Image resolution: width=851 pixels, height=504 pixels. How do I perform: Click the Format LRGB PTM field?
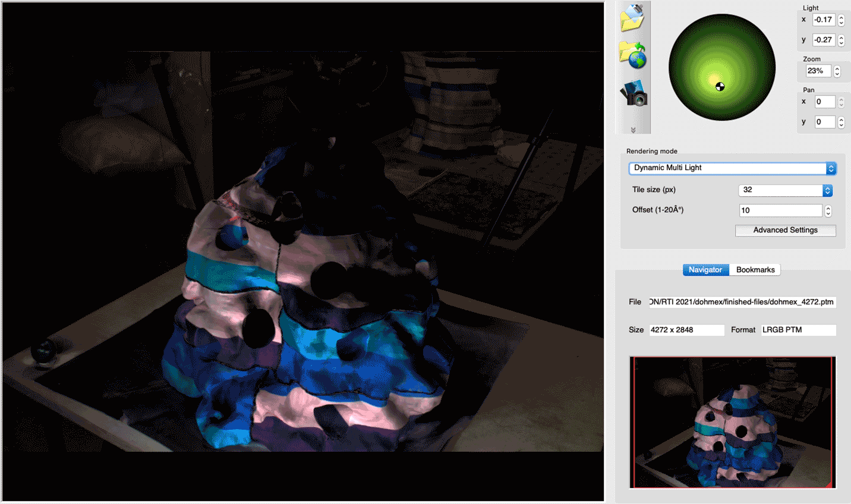799,330
